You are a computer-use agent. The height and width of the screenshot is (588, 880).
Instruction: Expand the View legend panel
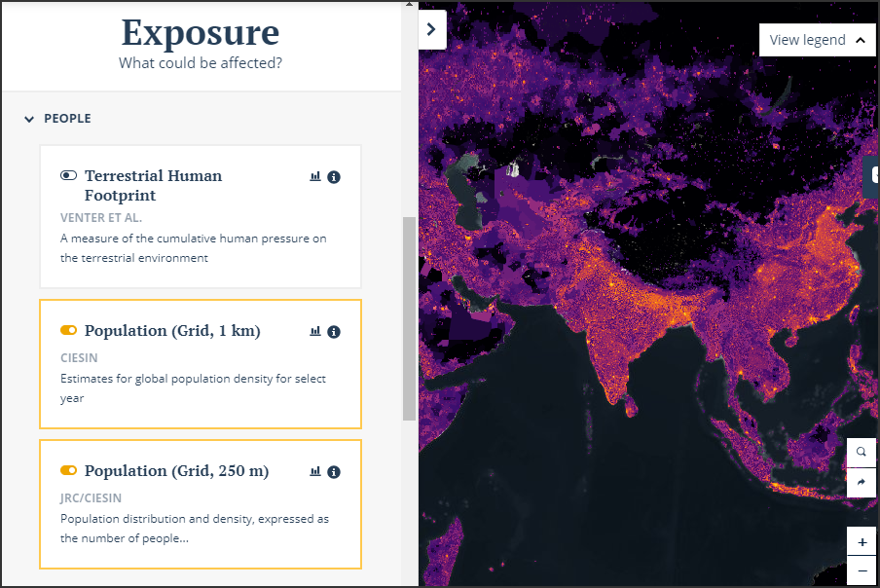(x=817, y=40)
